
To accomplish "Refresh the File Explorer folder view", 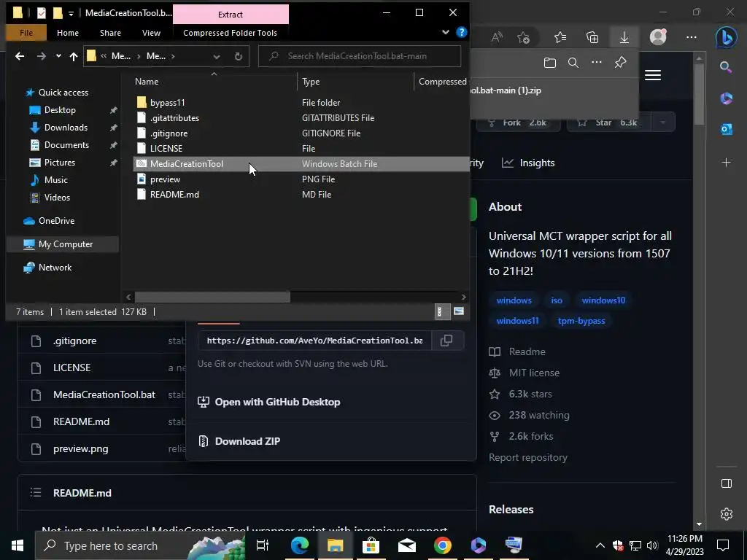I will point(239,56).
